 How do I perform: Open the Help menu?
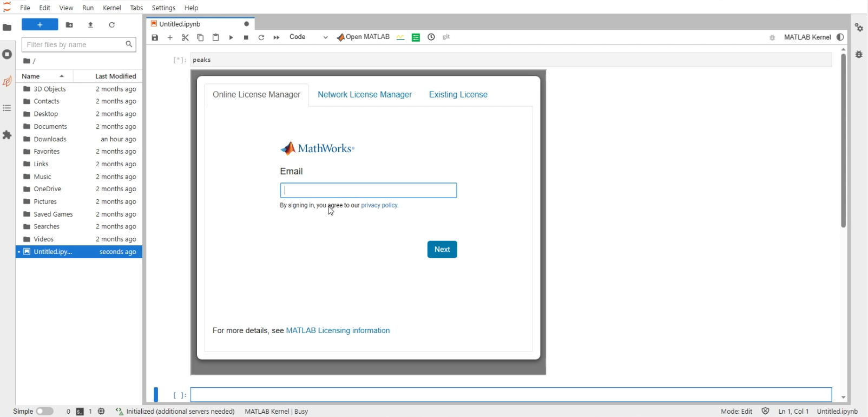[x=192, y=8]
